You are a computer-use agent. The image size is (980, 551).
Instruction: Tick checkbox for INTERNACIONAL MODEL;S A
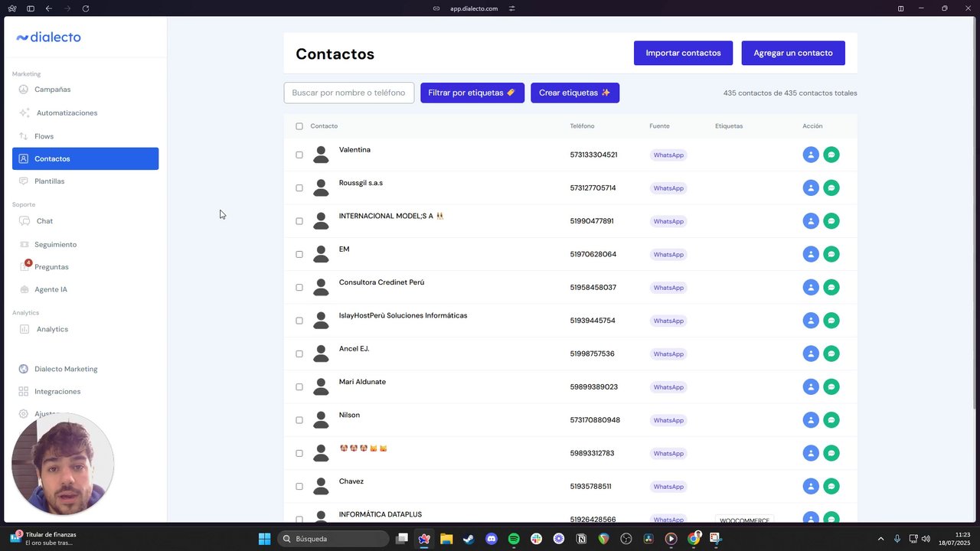pyautogui.click(x=299, y=221)
